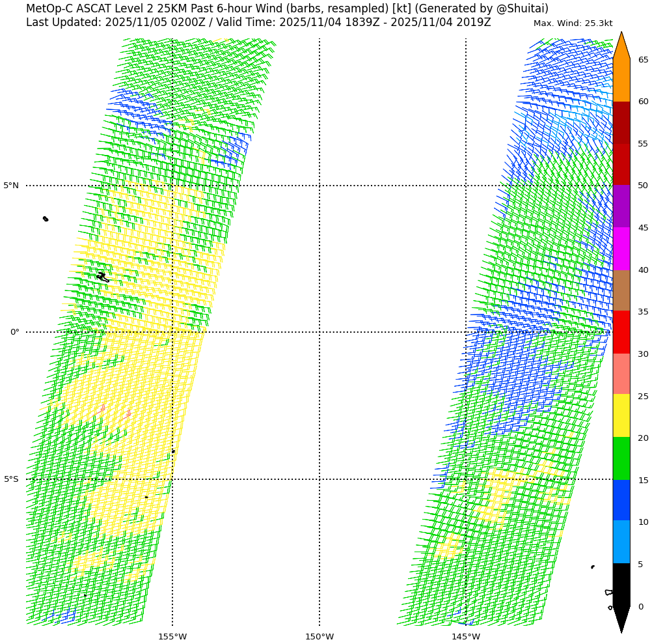Click the 155°W longitude axis label
The height and width of the screenshot is (644, 652).
point(172,636)
